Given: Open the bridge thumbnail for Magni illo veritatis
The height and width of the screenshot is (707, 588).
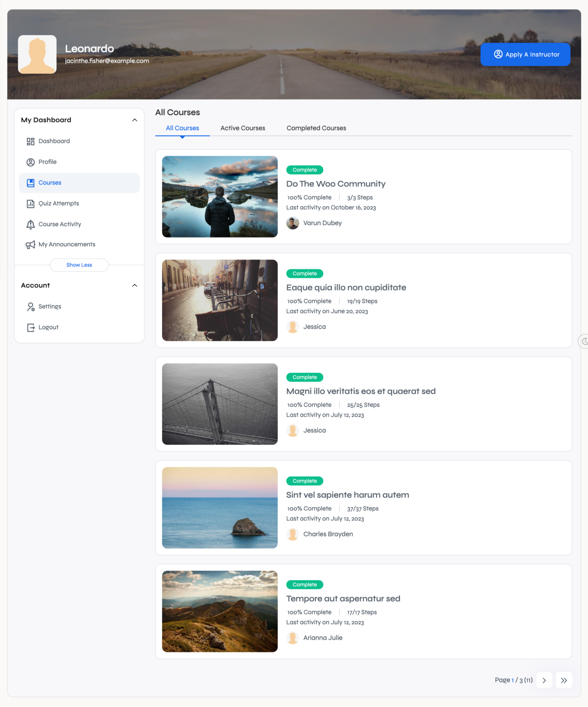Looking at the screenshot, I should 219,404.
